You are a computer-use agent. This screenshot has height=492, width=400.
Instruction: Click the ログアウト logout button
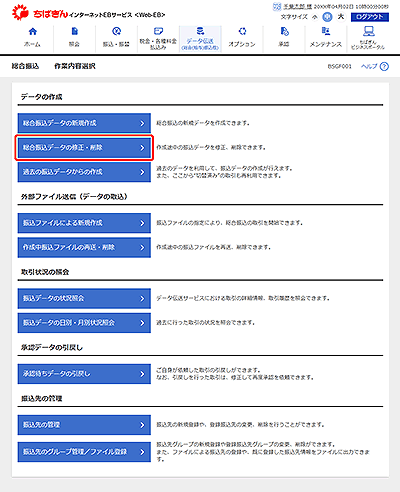(370, 17)
